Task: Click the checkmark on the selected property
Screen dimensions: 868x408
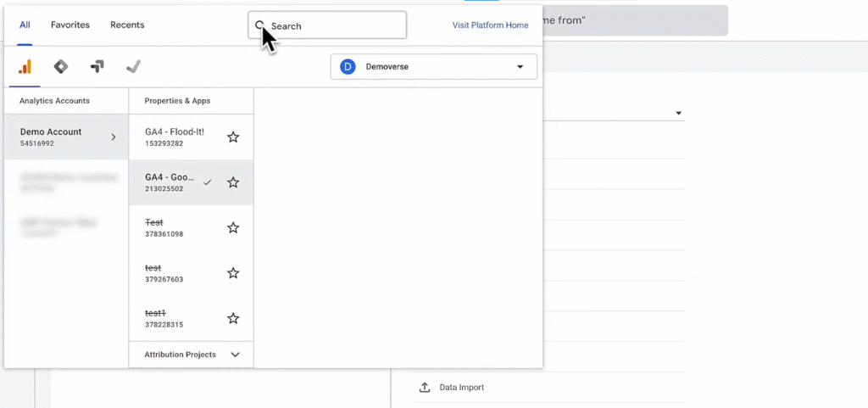Action: (208, 182)
